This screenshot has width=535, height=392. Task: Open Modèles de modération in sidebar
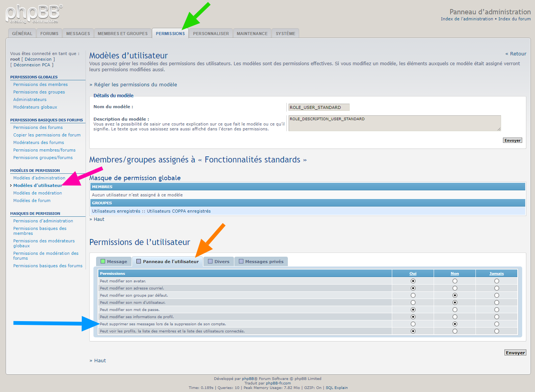pos(37,193)
